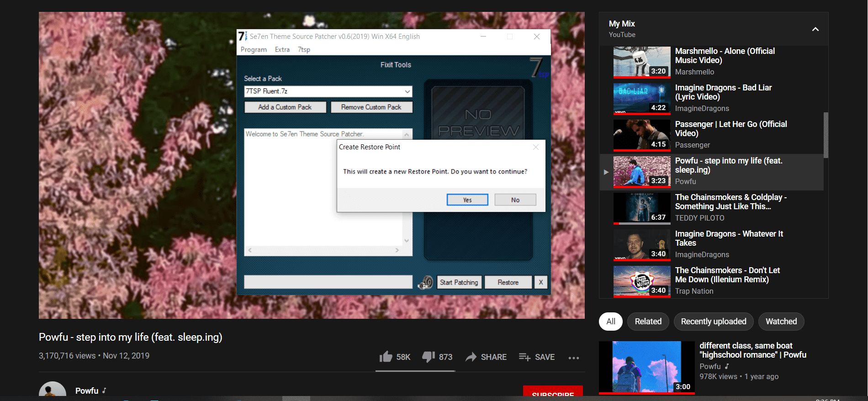Click the '978K views' text under the recommended video
This screenshot has height=401, width=868.
point(718,377)
